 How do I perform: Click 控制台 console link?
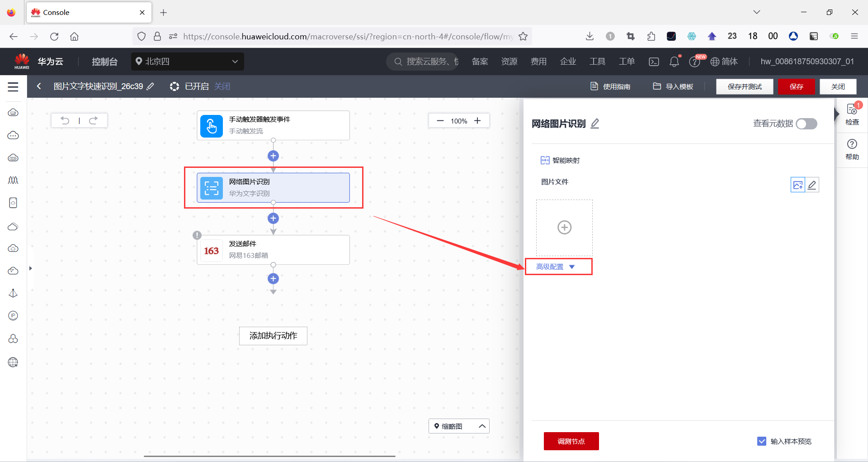[104, 62]
